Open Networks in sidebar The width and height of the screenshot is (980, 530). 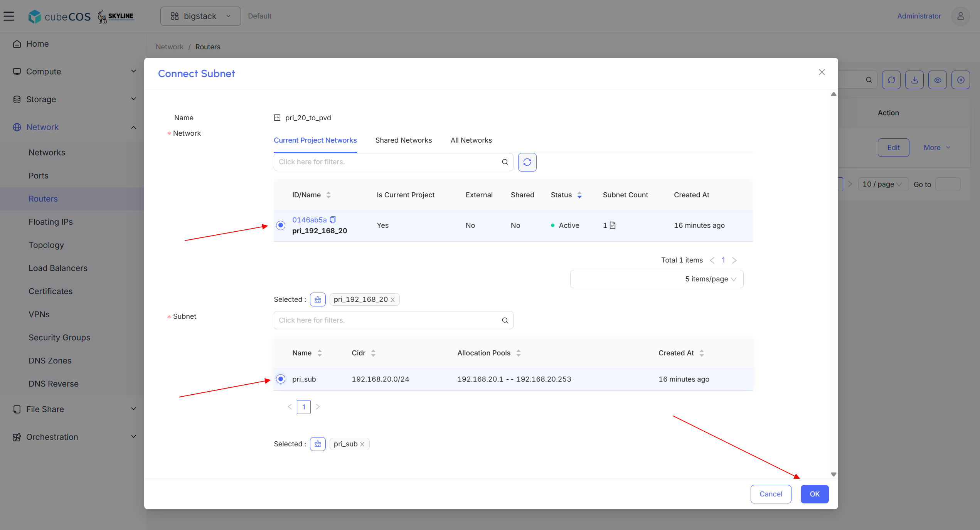[x=47, y=153]
